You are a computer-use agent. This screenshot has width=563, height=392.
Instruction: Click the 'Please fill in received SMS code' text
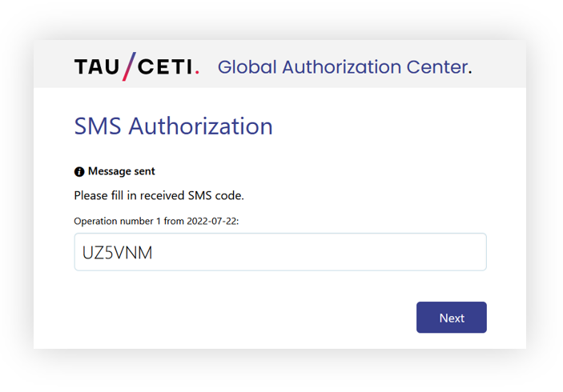(159, 195)
